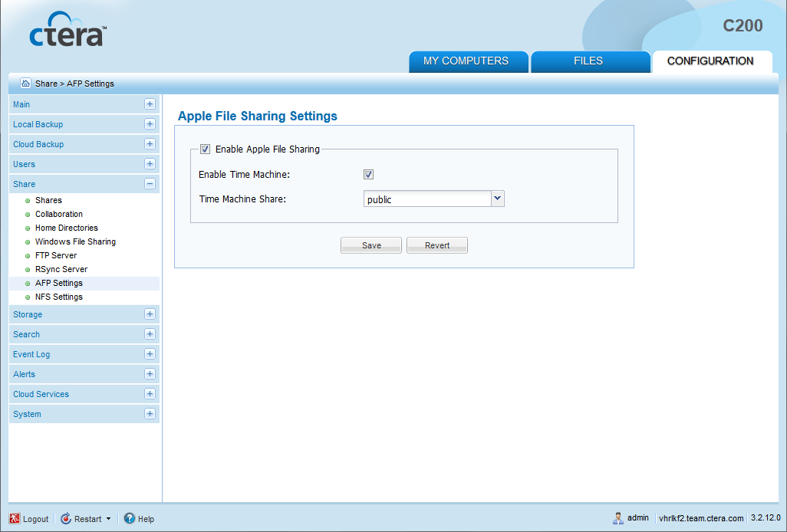Screen dimensions: 787x532
Task: Open Collaboration in the Share menu
Action: coord(59,214)
